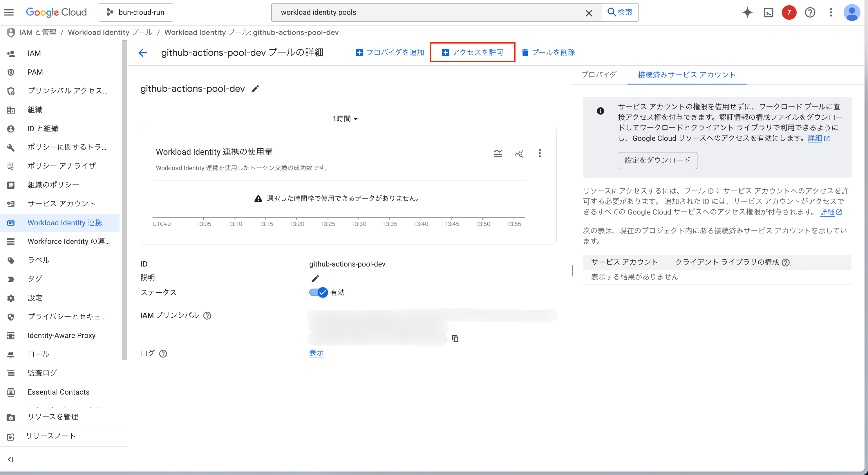Open bun-cloud-run project selector
Viewport: 868px width, 475px height.
[x=136, y=12]
